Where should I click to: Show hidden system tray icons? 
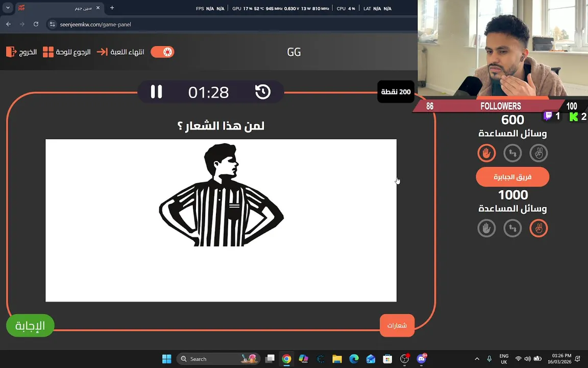click(x=477, y=359)
